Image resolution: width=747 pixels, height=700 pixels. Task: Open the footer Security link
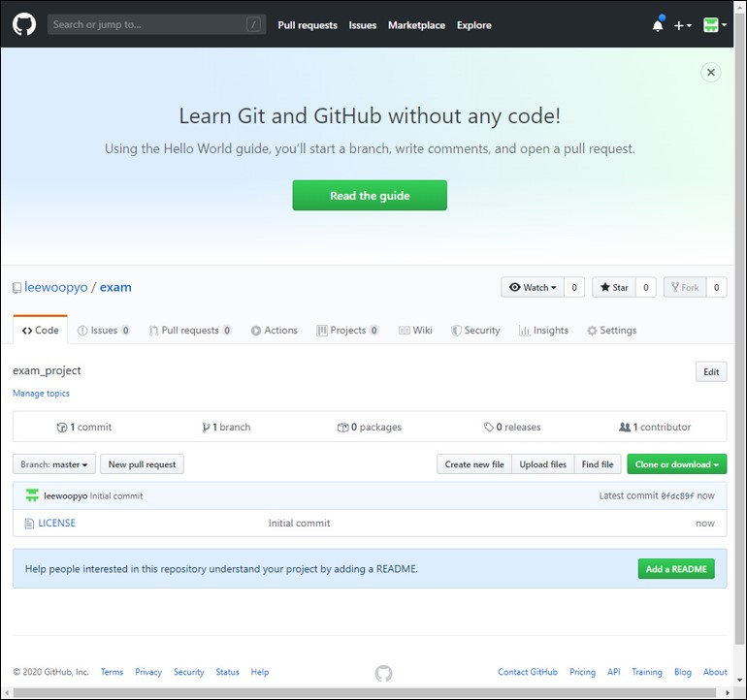tap(188, 672)
